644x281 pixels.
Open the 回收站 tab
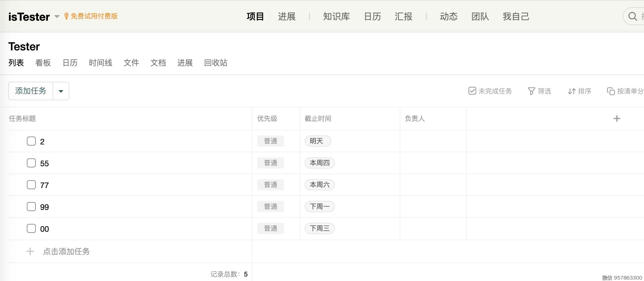click(x=216, y=63)
